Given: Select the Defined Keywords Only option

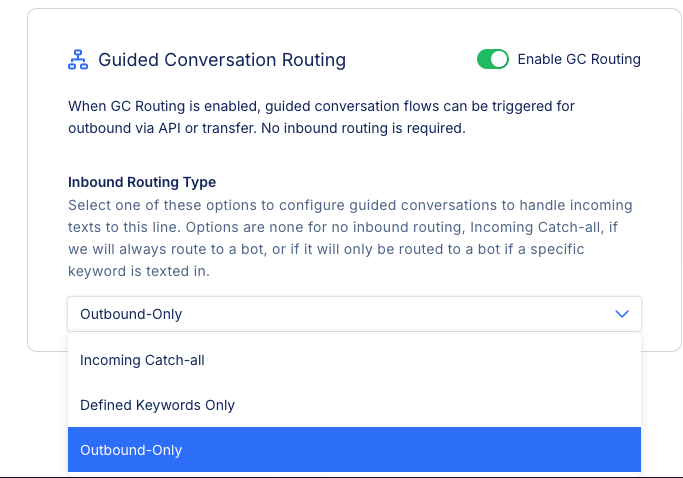Looking at the screenshot, I should click(x=354, y=405).
